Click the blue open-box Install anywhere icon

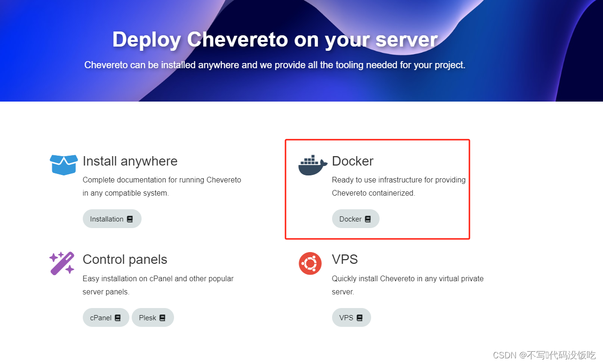point(63,165)
